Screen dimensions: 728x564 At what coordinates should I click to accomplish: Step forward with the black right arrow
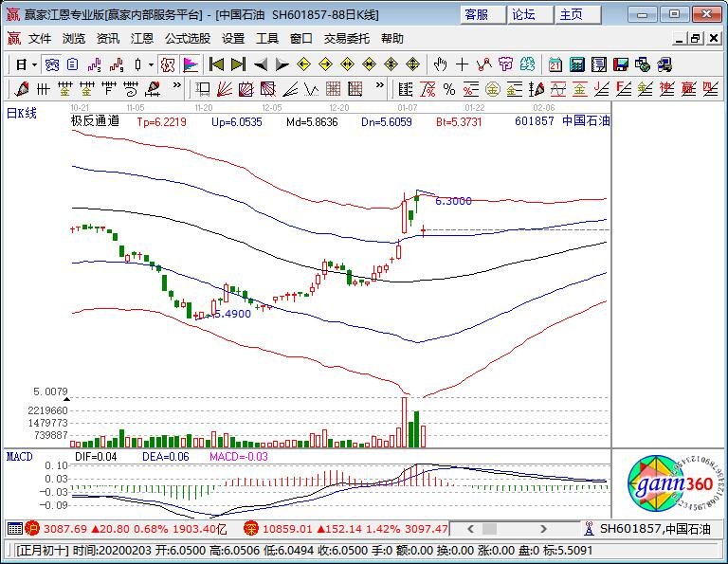point(282,64)
